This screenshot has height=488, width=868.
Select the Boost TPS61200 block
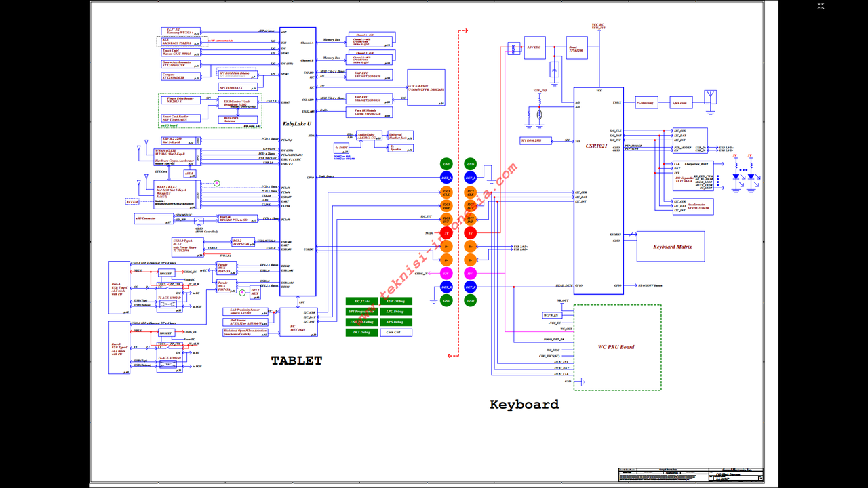pos(576,47)
